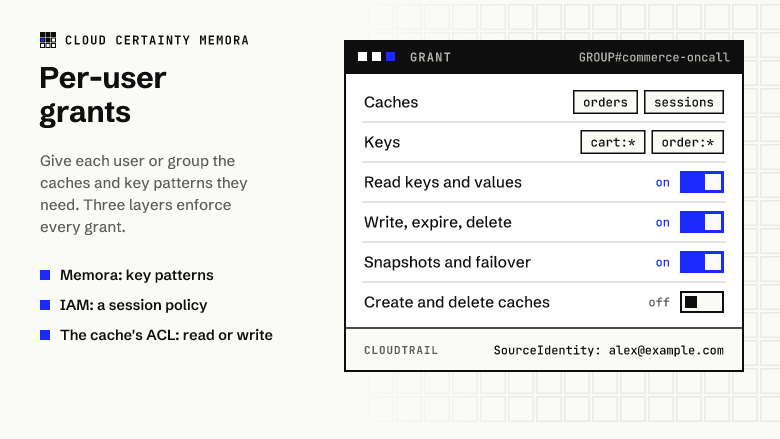
Task: Click the Cloud Certainty Memora grid logo
Action: (48, 40)
